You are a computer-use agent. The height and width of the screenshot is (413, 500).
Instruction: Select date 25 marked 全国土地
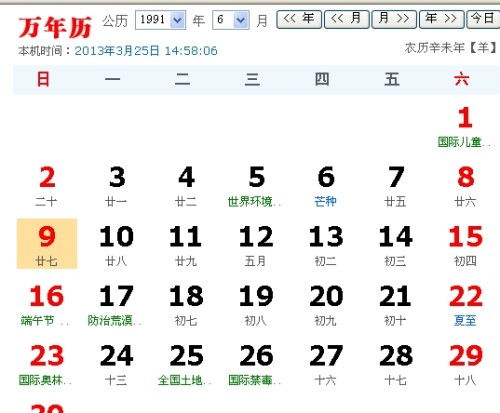(x=186, y=364)
